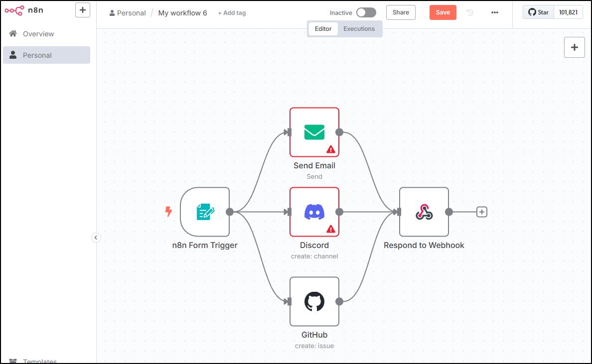
Task: Click the Discord node label
Action: click(314, 245)
